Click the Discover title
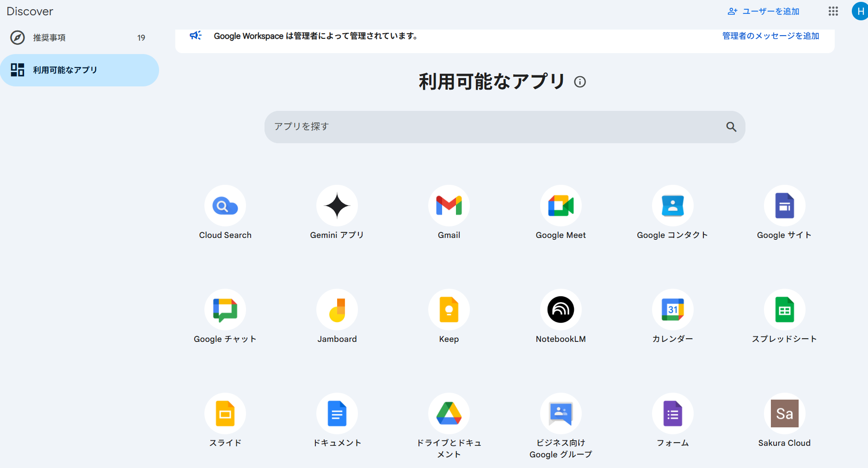This screenshot has width=868, height=468. (x=30, y=12)
